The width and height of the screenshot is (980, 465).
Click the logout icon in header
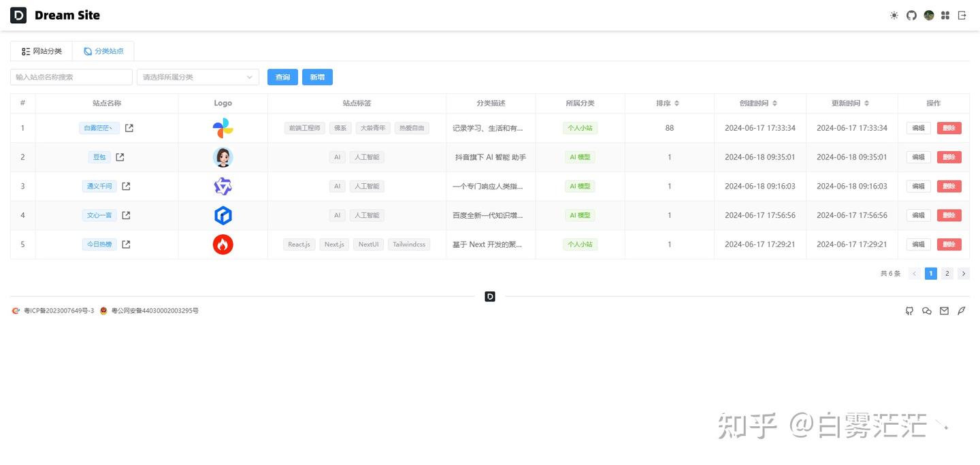click(x=962, y=15)
